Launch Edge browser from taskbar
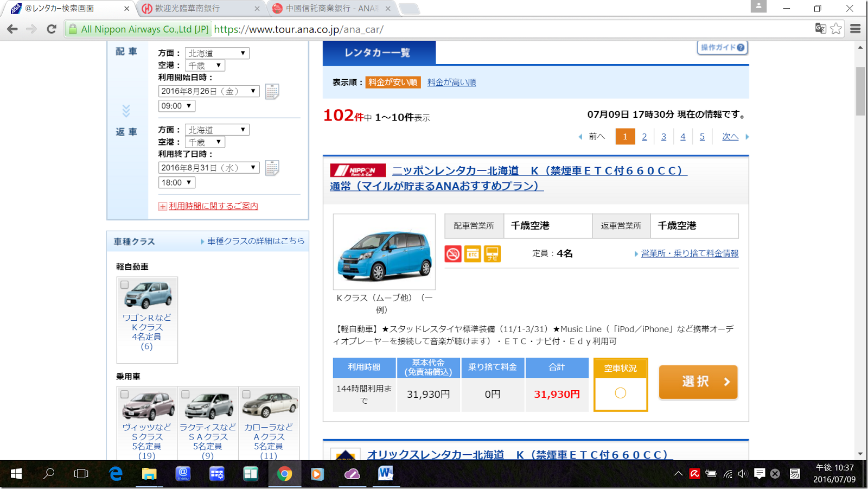The width and height of the screenshot is (868, 489). click(x=116, y=474)
